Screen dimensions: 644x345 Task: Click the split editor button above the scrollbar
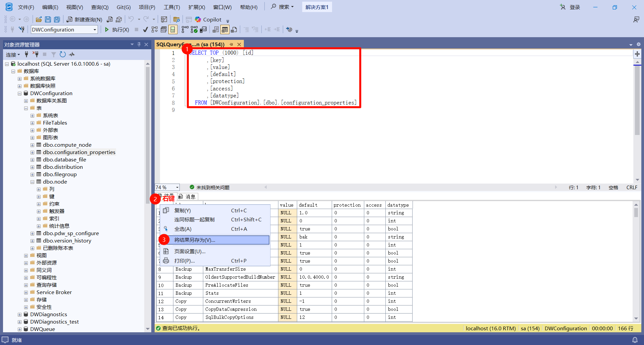[x=637, y=54]
